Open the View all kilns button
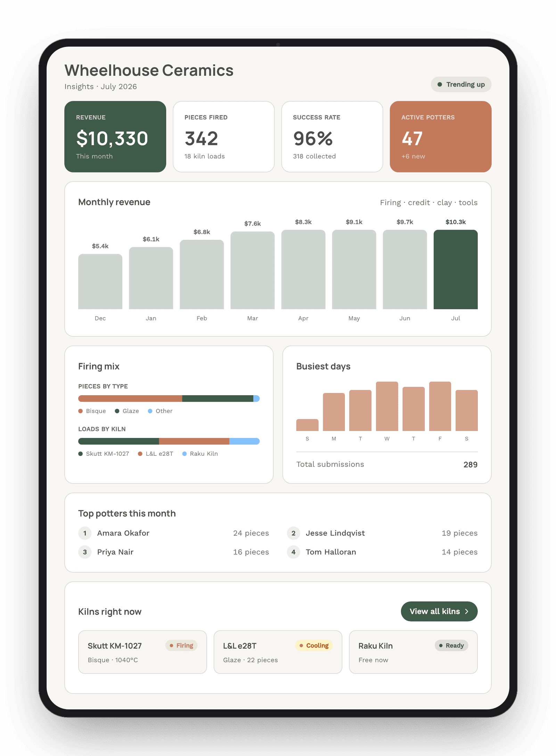The height and width of the screenshot is (756, 556). [439, 611]
